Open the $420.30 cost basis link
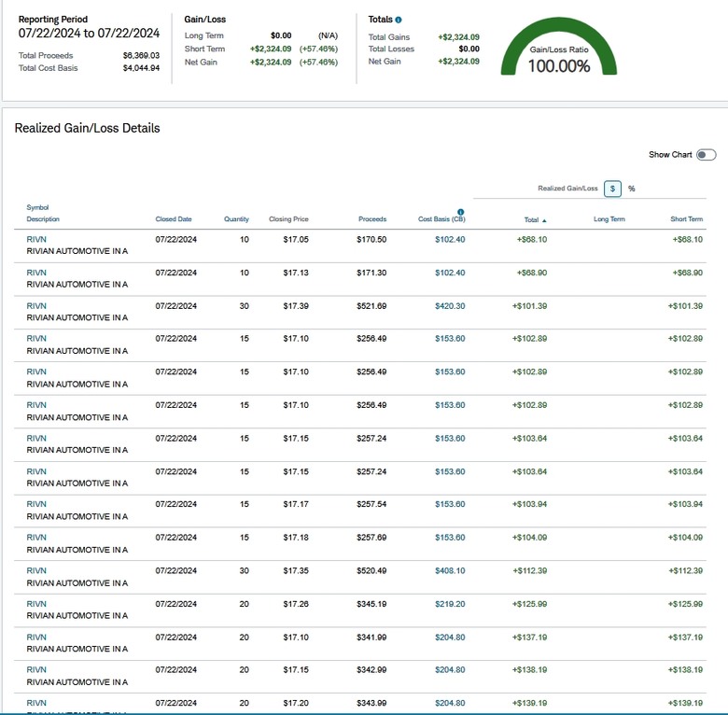The height and width of the screenshot is (715, 728). click(x=450, y=306)
